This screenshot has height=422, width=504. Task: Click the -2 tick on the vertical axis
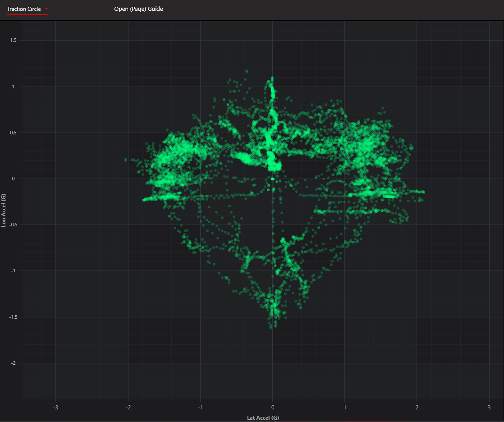[x=14, y=363]
